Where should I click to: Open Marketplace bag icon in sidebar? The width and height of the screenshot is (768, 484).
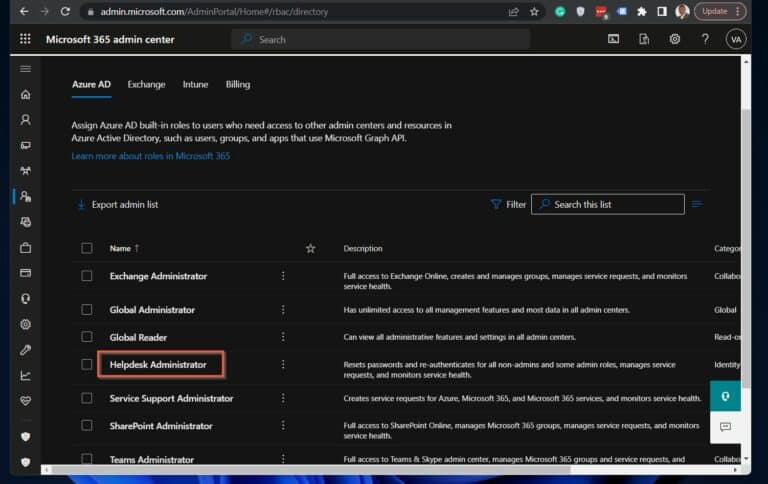point(25,248)
